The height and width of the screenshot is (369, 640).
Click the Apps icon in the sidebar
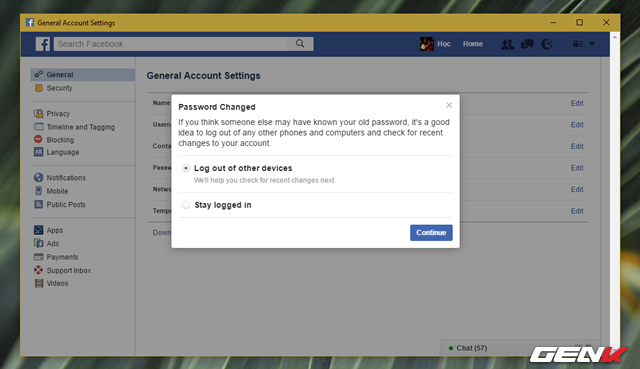click(38, 230)
